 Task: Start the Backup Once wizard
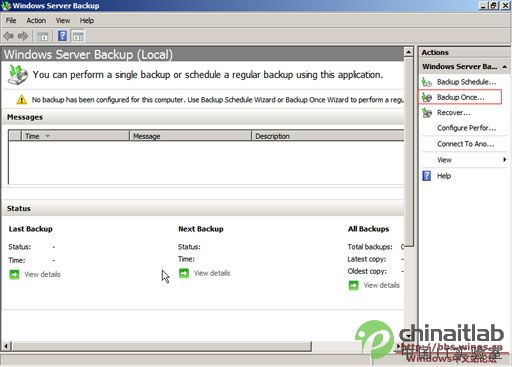[x=461, y=97]
